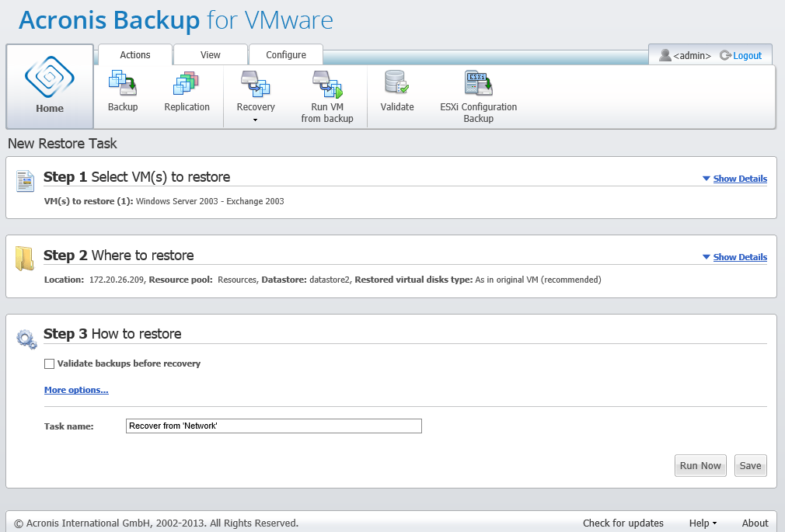Click the Step 2 folder icon
785x532 pixels.
click(24, 259)
